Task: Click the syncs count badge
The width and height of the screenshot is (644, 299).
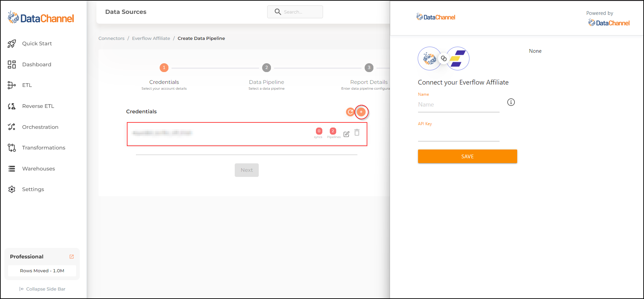Action: pos(319,131)
